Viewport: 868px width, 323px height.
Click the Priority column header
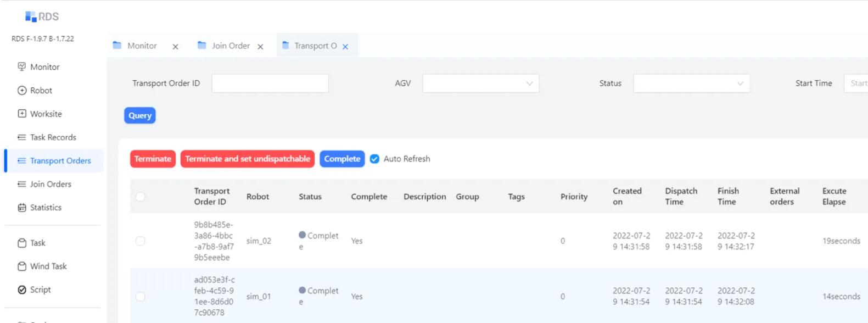(574, 197)
